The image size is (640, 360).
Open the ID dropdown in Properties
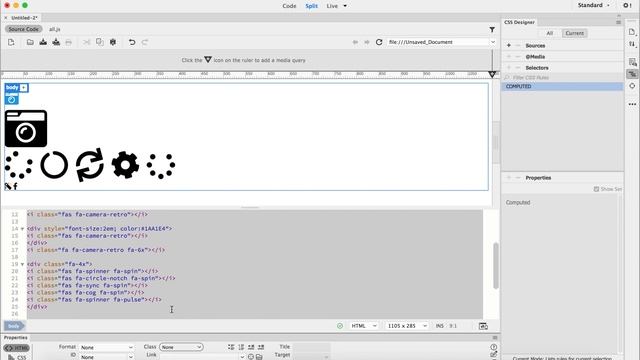(x=107, y=357)
